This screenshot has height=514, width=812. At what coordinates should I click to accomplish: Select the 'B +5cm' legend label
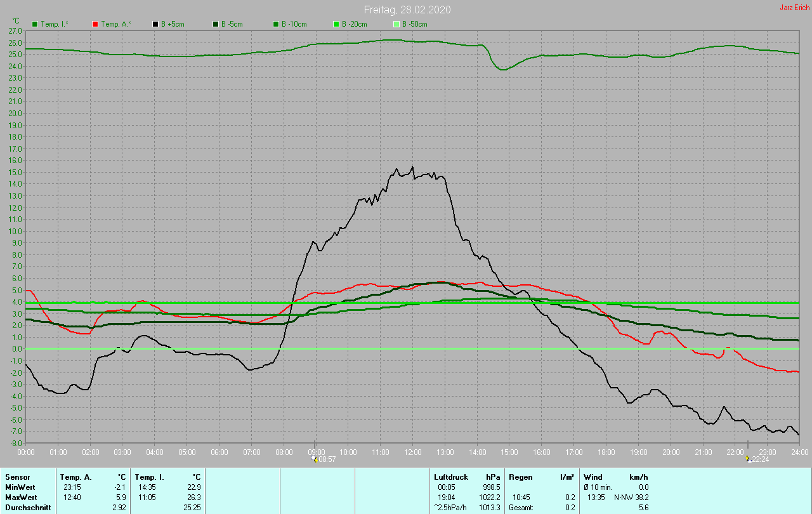[x=174, y=24]
